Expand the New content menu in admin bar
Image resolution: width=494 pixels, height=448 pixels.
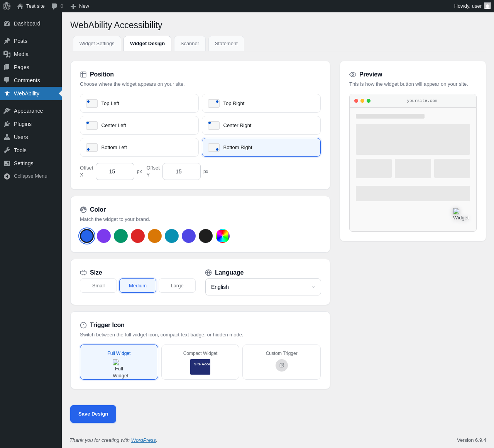click(80, 6)
